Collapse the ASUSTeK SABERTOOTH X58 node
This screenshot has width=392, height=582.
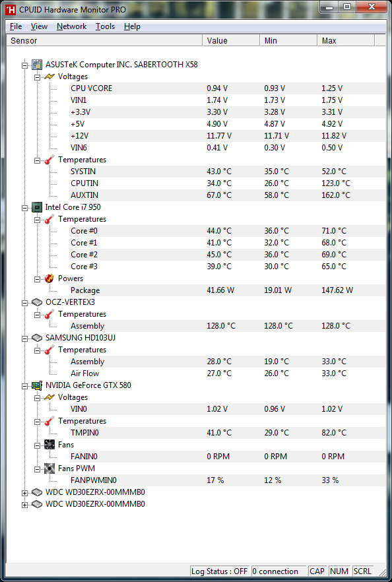tap(25, 65)
